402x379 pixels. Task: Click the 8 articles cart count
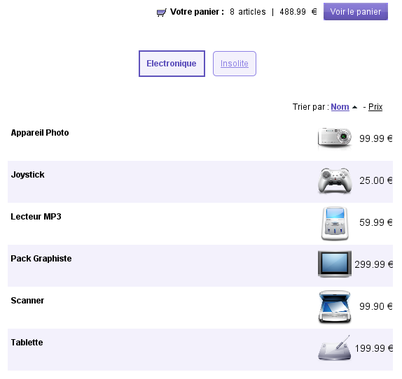tap(247, 12)
